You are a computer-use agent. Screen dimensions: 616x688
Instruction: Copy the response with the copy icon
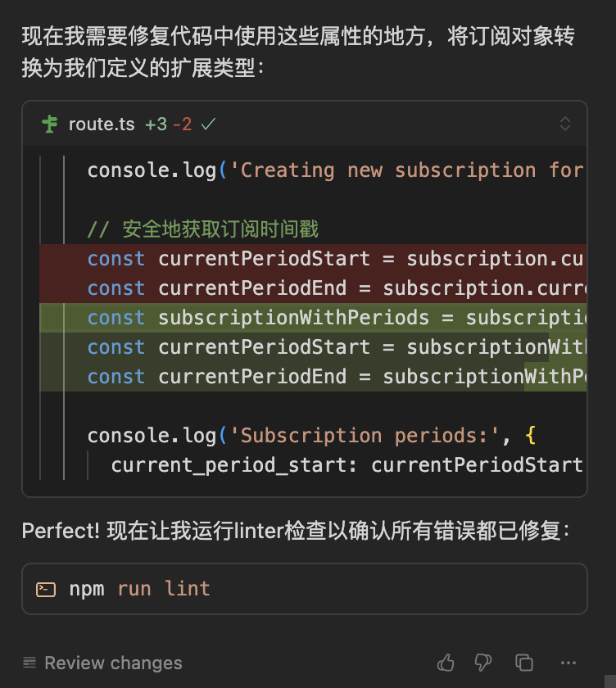coord(524,663)
